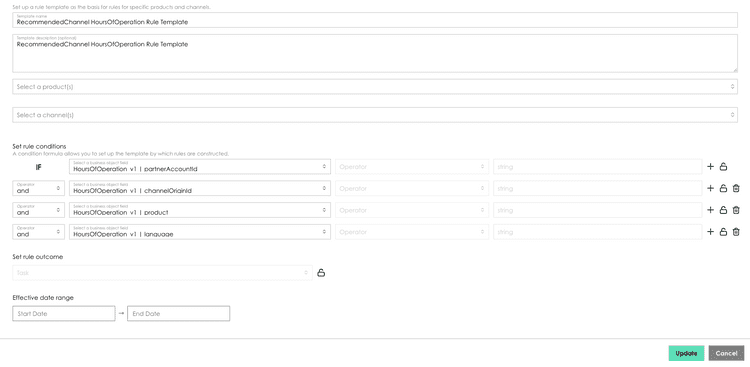Open the channelOriginId business object field dropdown
Image resolution: width=750 pixels, height=367 pixels.
tap(200, 189)
